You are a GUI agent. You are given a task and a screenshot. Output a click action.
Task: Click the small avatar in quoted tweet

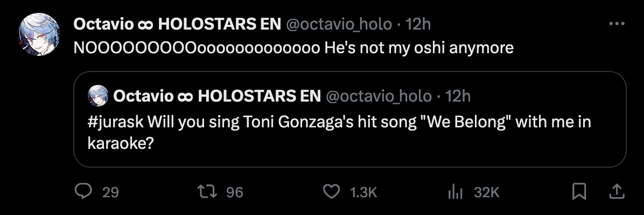98,96
